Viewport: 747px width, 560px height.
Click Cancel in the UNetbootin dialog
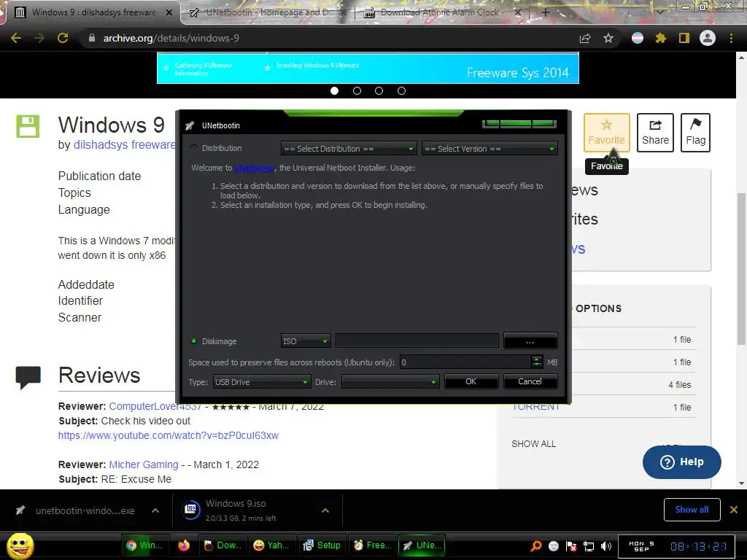click(530, 381)
